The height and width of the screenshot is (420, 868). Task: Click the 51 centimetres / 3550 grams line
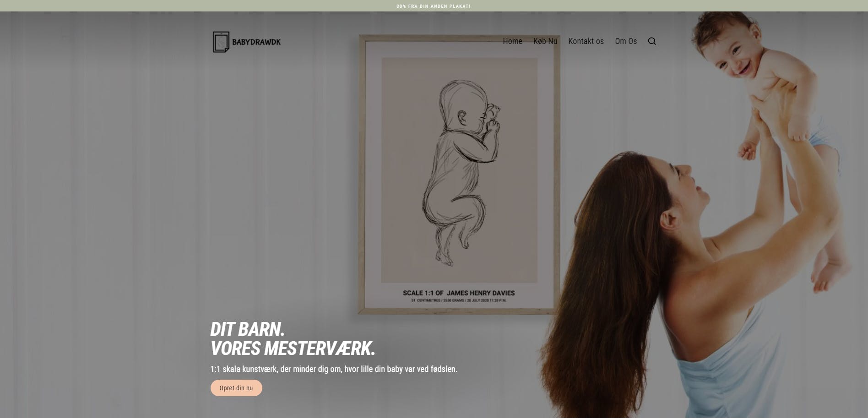459,300
